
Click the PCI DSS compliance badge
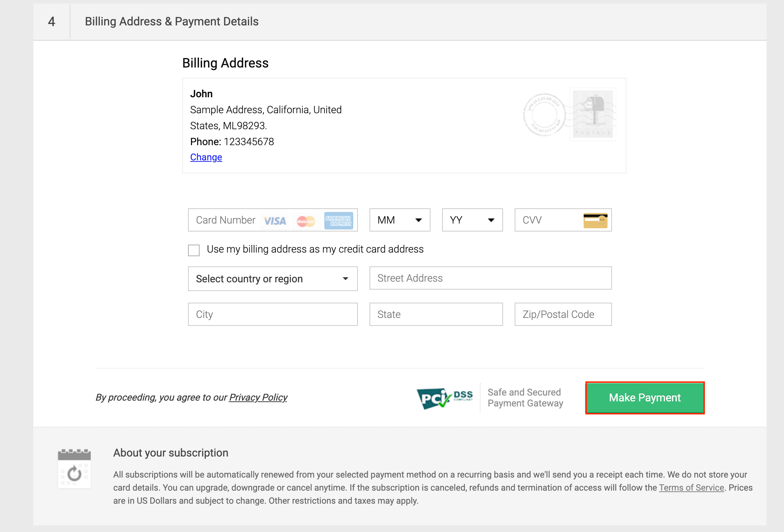[444, 398]
